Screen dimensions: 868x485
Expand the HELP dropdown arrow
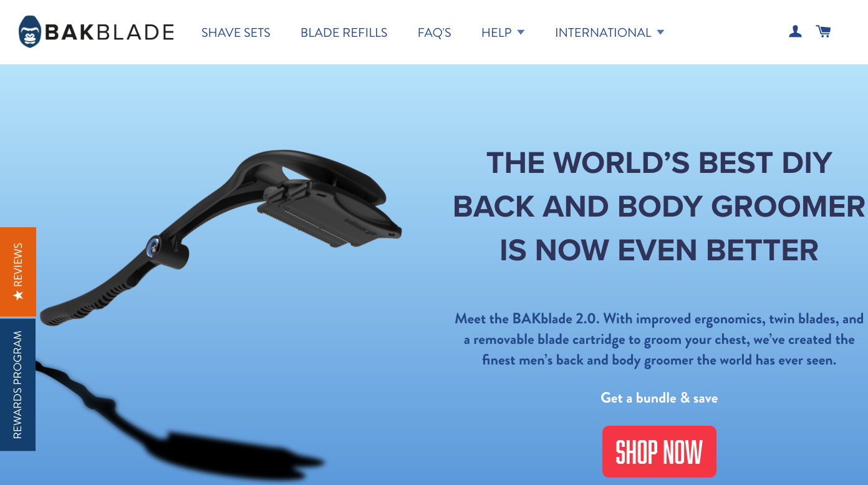point(521,32)
